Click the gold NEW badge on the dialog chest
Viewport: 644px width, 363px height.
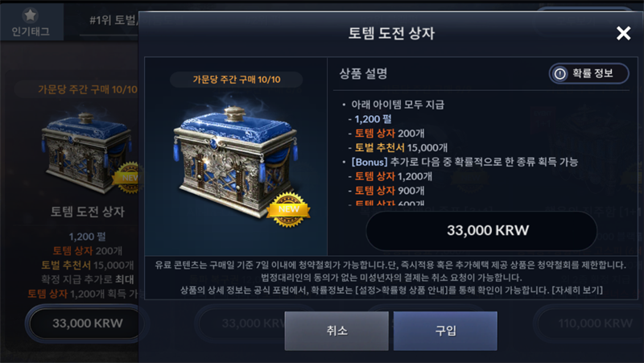pyautogui.click(x=288, y=210)
